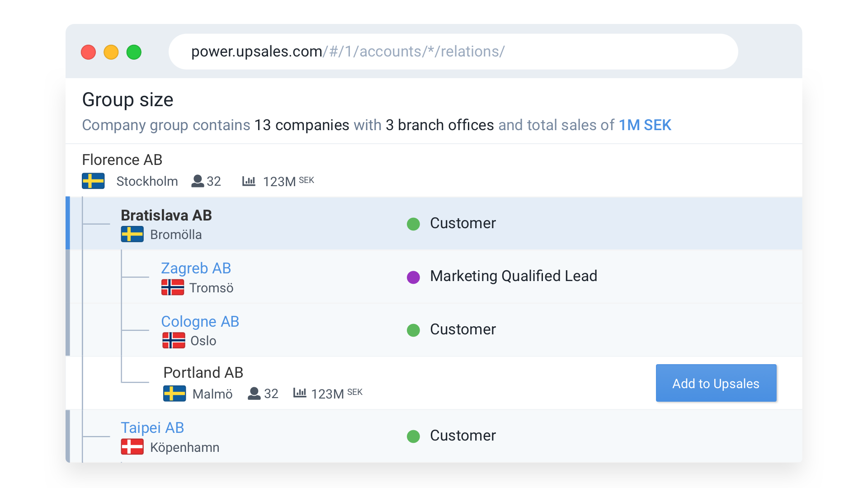Click the employees icon under Florence AB
This screenshot has width=868, height=488.
pyautogui.click(x=198, y=181)
